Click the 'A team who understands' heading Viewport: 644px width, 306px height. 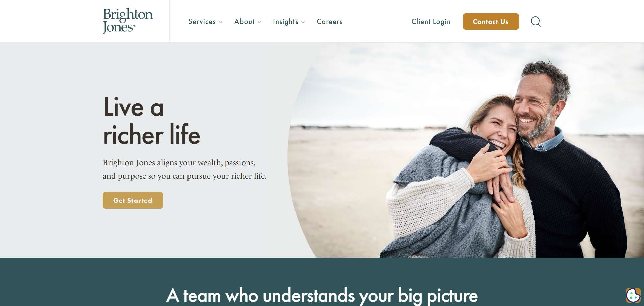tap(322, 295)
